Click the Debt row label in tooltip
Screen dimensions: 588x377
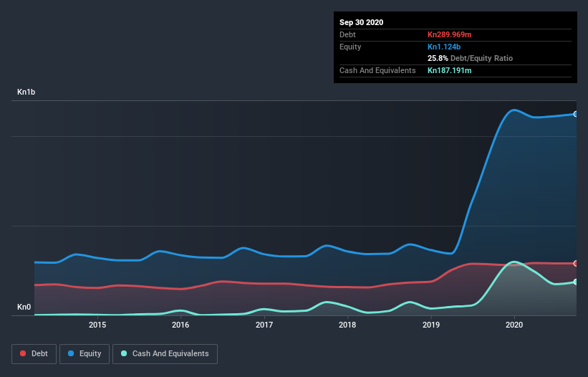347,34
